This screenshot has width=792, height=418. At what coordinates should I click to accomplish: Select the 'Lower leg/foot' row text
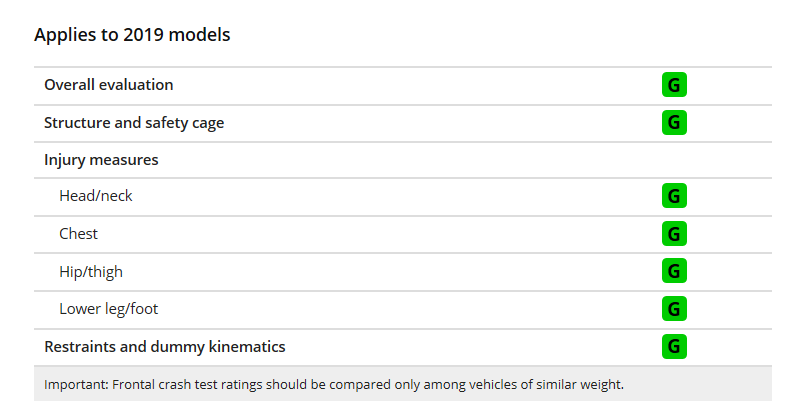[107, 309]
